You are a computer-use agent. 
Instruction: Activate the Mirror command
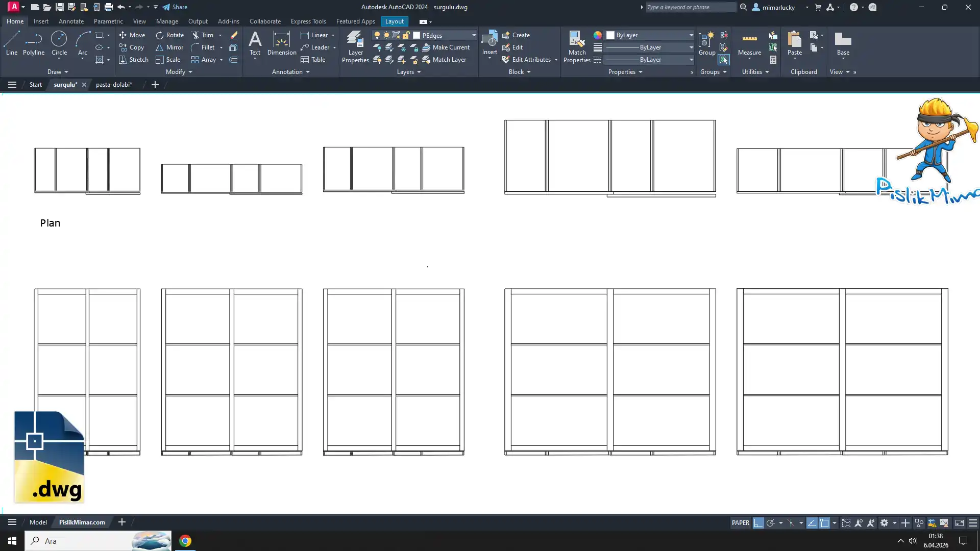pyautogui.click(x=169, y=47)
